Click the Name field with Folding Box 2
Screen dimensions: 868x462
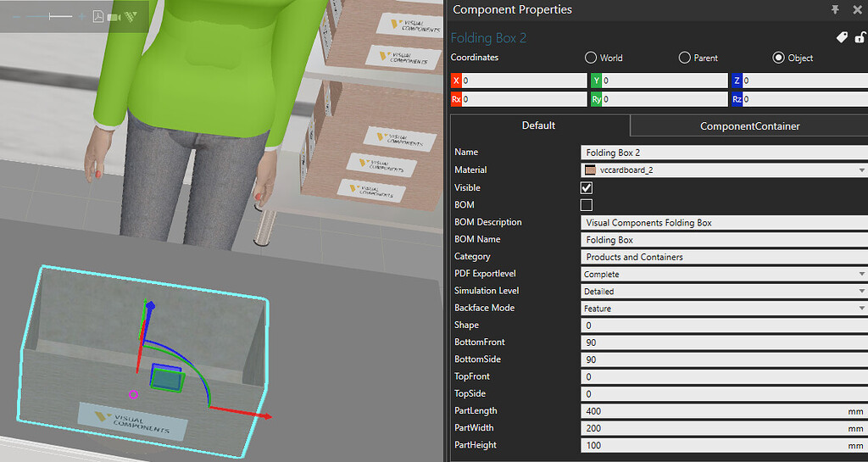coord(724,153)
